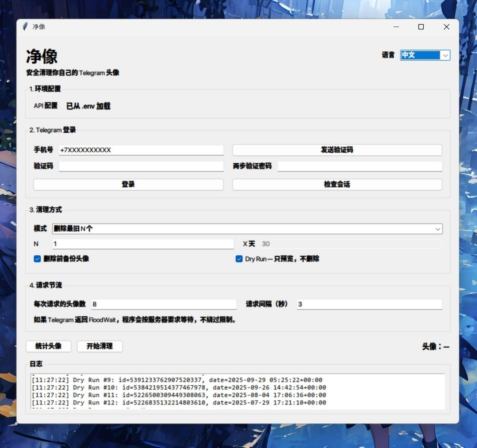Screen dimensions: 477x448
Task: Click the 发送验证码 button
Action: click(x=337, y=150)
